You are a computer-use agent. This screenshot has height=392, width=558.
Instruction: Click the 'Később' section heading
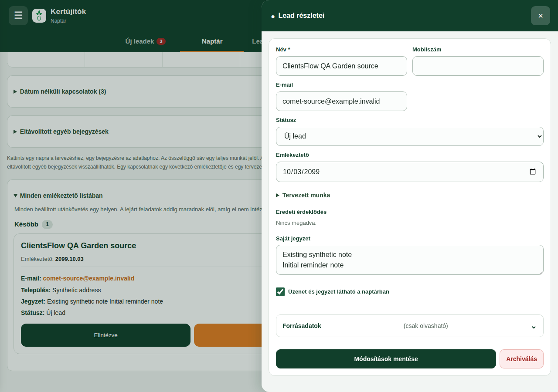coord(26,224)
